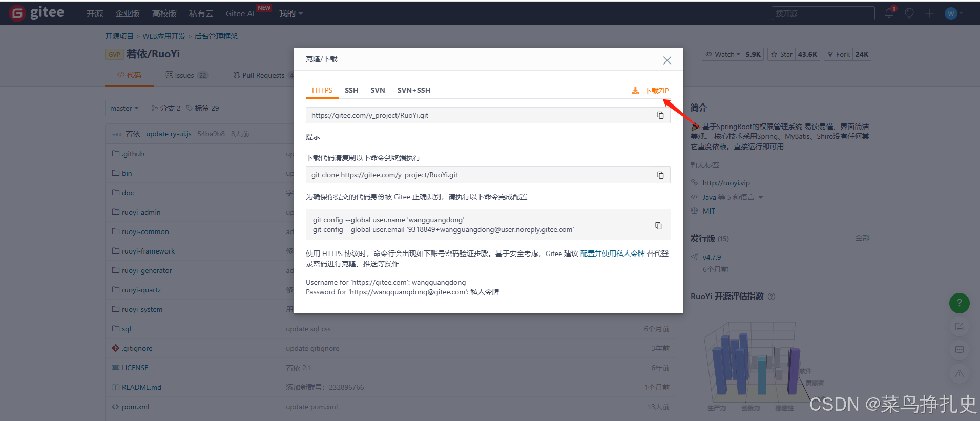Open the ruoyi-framework folder
The image size is (980, 421).
[148, 251]
